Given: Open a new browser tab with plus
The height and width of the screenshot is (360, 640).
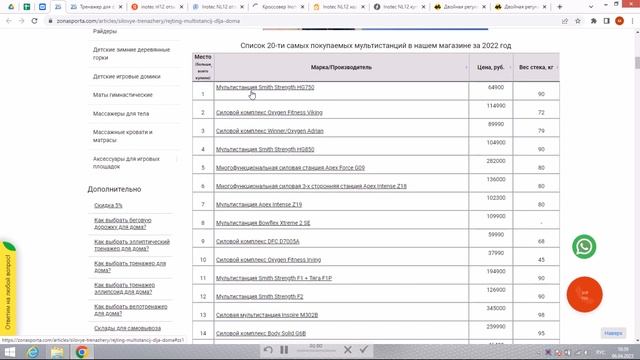Looking at the screenshot, I should click(560, 7).
